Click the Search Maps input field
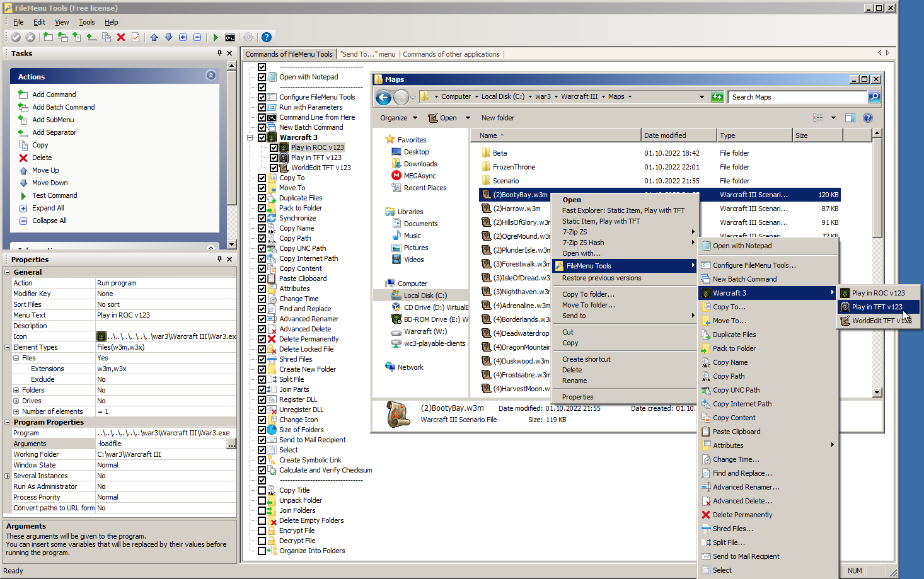This screenshot has height=579, width=924. (799, 97)
